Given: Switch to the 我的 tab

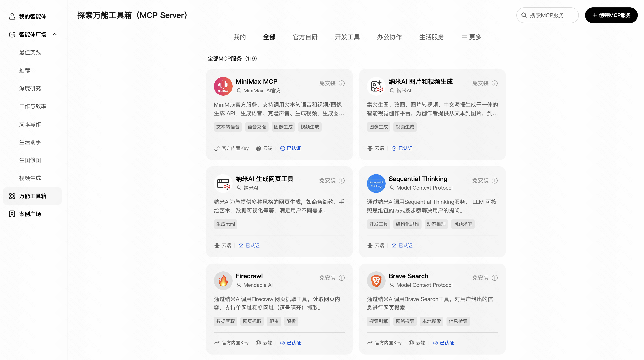Looking at the screenshot, I should (239, 37).
